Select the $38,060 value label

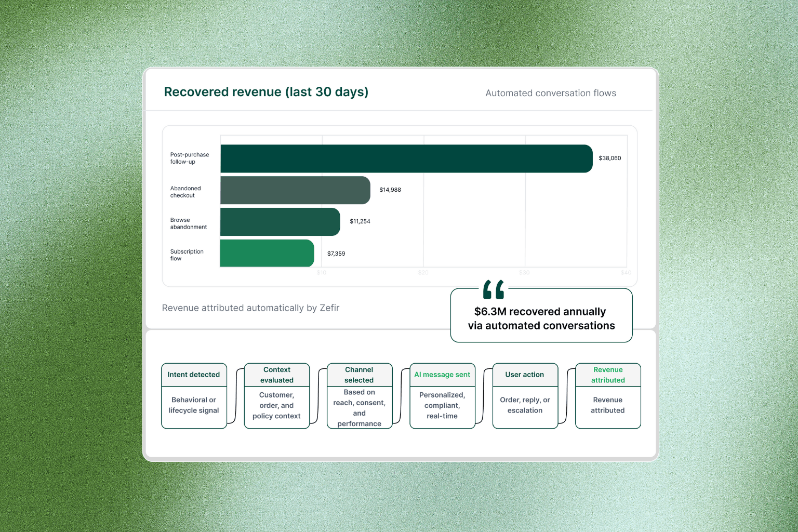click(610, 158)
